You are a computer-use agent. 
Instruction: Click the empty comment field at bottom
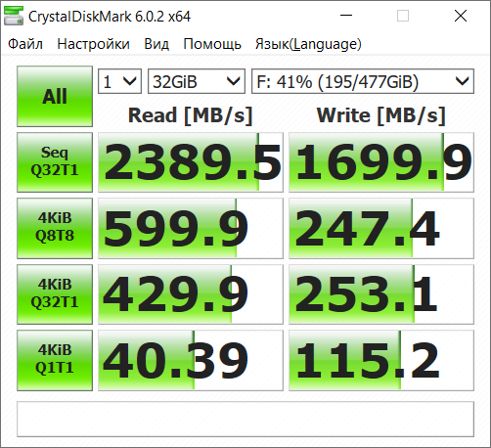click(245, 419)
